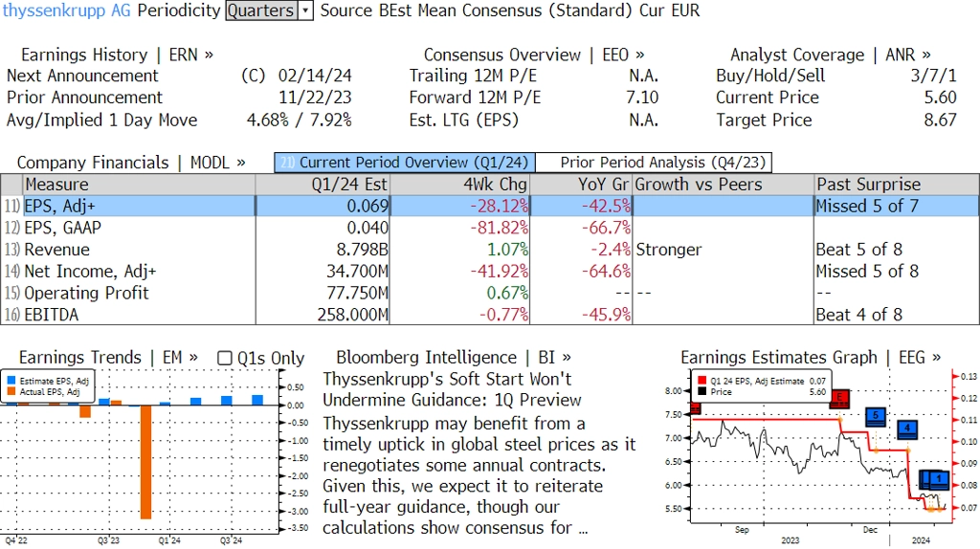Viewport: 980px width, 549px height.
Task: Click the large negative orange EPS bar
Action: pos(145,462)
